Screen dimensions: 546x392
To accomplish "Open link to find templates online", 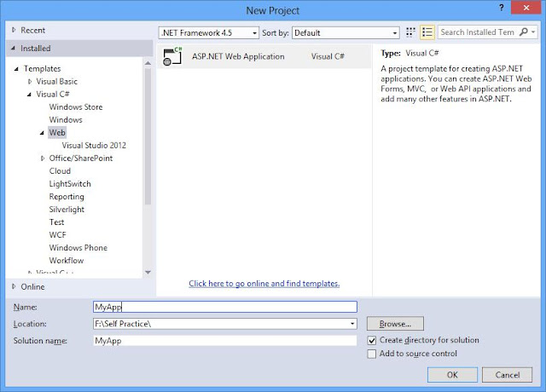I will click(264, 284).
